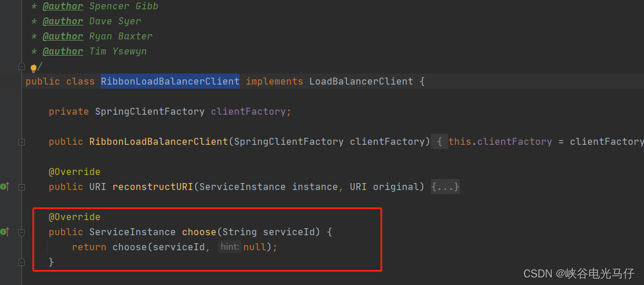Click author name Dave Syer
Image resolution: width=644 pixels, height=285 pixels.
[x=115, y=21]
